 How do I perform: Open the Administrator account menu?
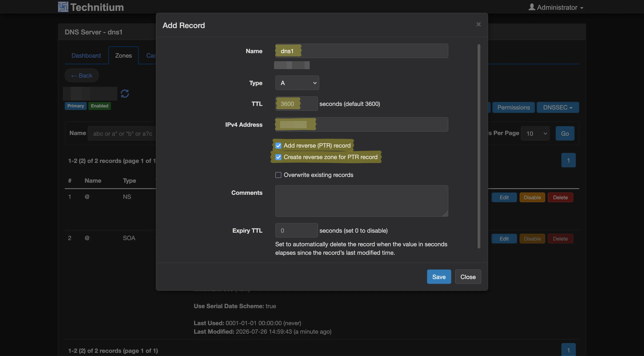click(556, 7)
